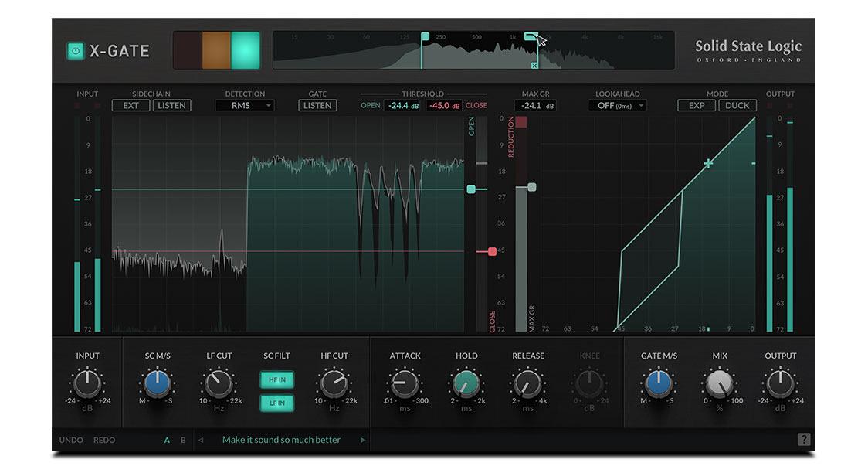Click the GATE M/S knob
The image size is (868, 473).
coord(658,383)
